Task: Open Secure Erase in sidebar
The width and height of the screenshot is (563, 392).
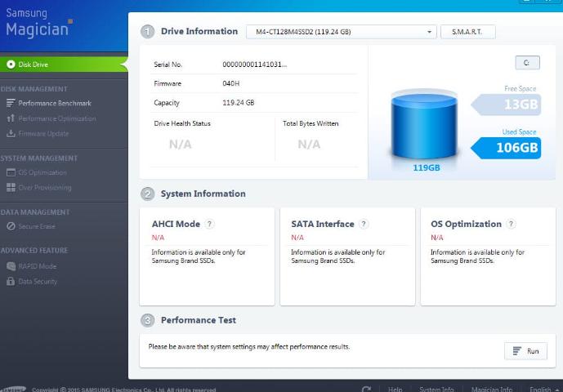Action: pyautogui.click(x=37, y=226)
